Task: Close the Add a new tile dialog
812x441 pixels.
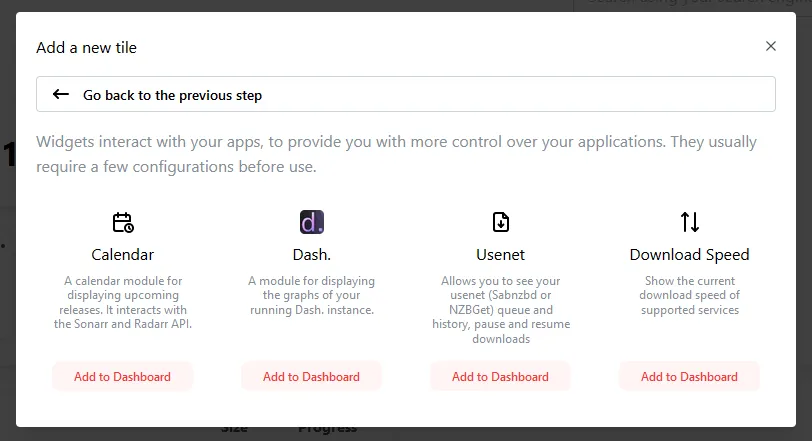Action: (x=770, y=46)
